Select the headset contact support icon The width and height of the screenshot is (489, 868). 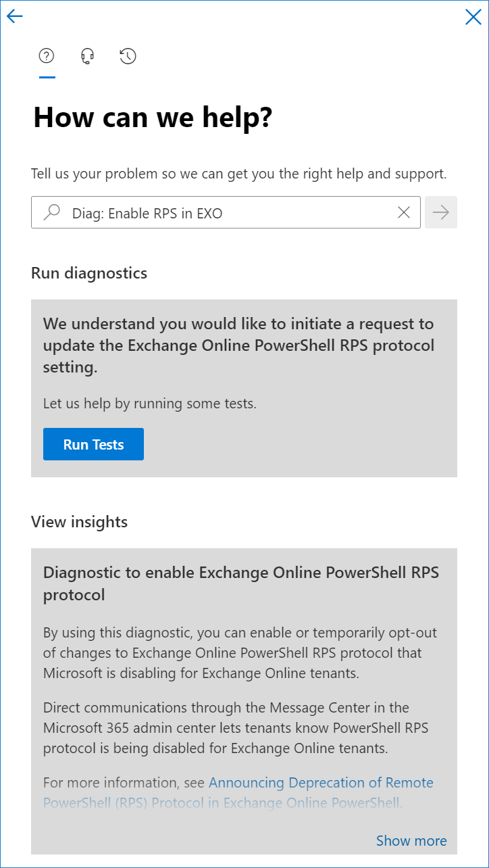click(x=86, y=56)
